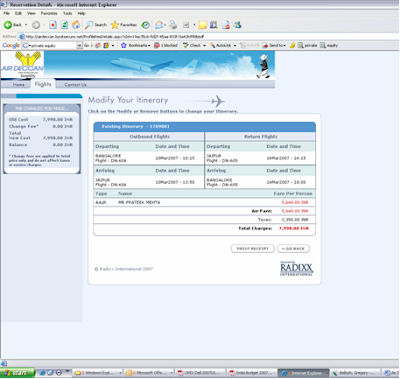Open the Edit menu

pyautogui.click(x=18, y=13)
